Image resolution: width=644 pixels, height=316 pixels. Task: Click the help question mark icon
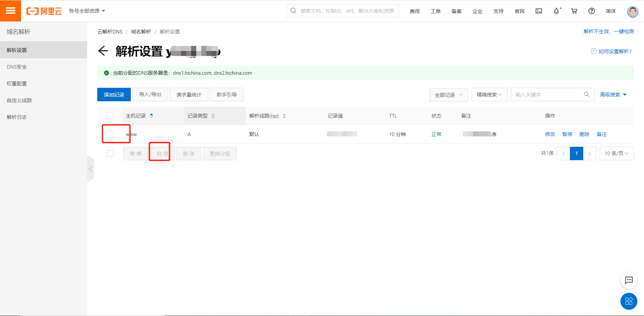pyautogui.click(x=591, y=11)
